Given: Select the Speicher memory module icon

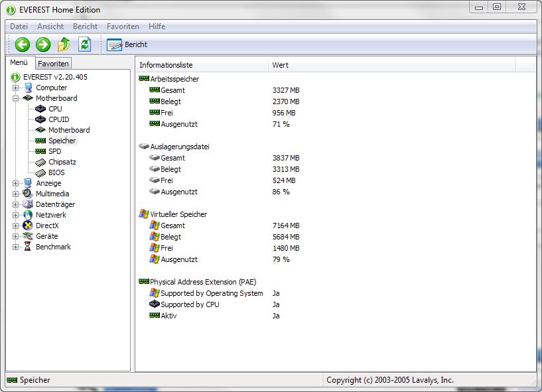Looking at the screenshot, I should [x=40, y=141].
